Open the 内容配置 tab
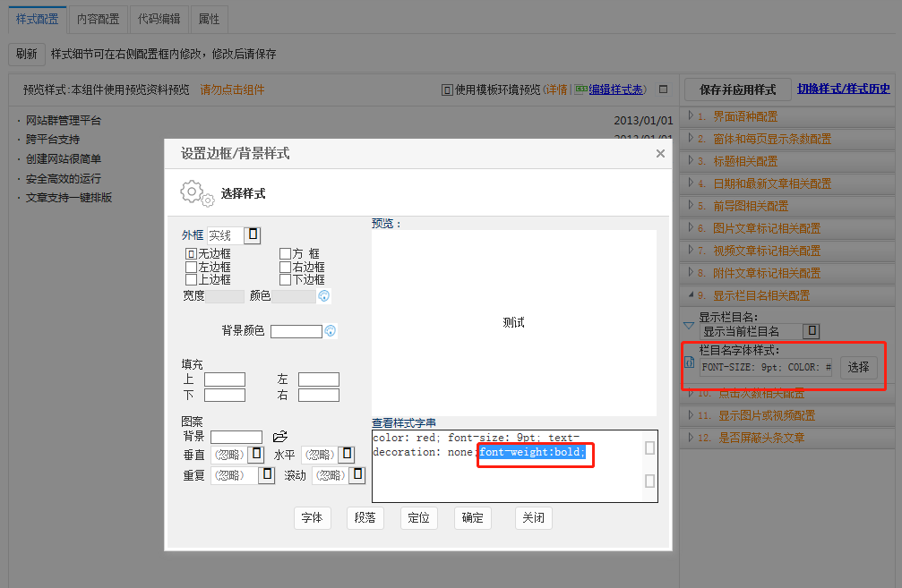This screenshot has height=588, width=902. [98, 19]
